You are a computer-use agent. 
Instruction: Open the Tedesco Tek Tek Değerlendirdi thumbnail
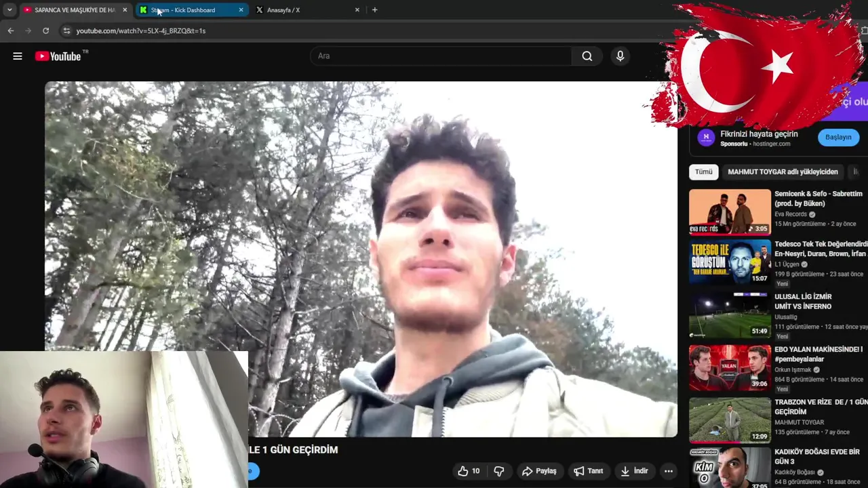point(730,262)
